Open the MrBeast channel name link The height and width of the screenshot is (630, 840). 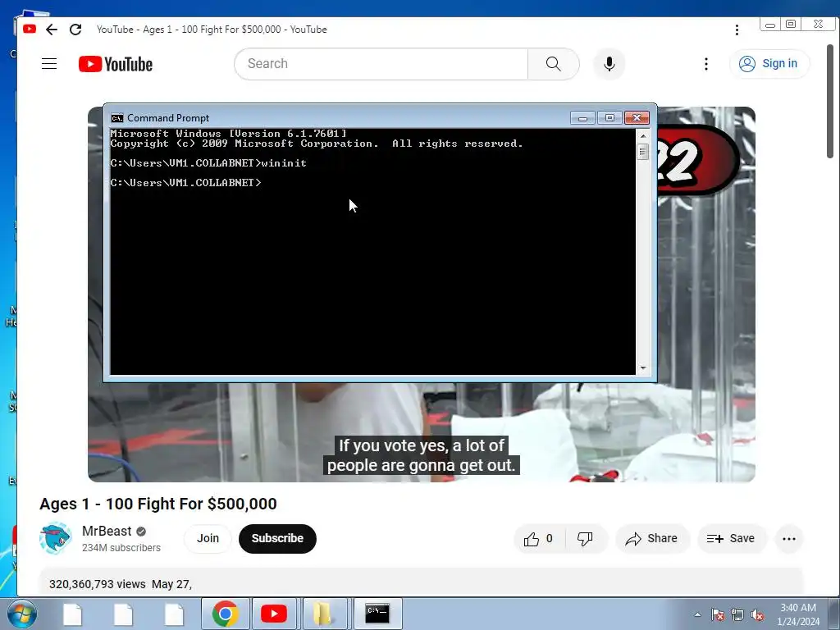pos(107,531)
